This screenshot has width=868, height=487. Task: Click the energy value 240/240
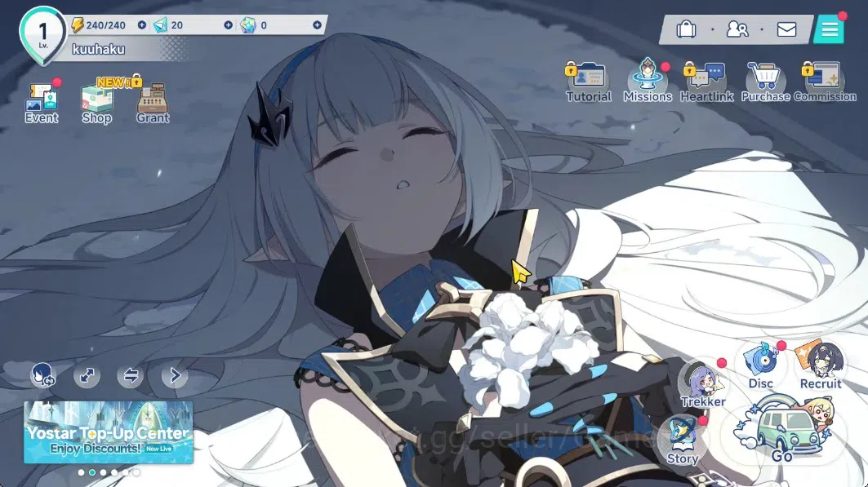click(x=105, y=25)
